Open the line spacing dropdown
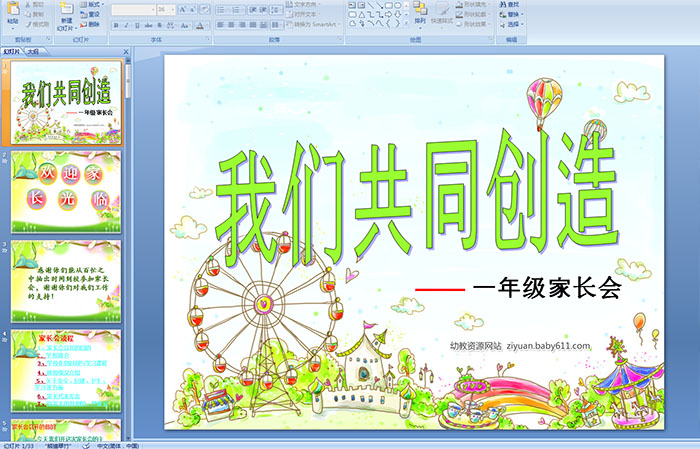 coord(276,10)
